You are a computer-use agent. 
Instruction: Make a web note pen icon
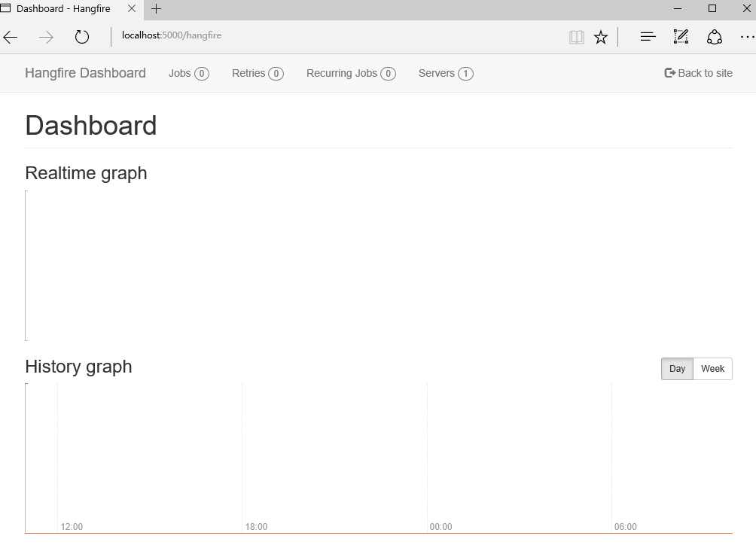[x=681, y=37]
